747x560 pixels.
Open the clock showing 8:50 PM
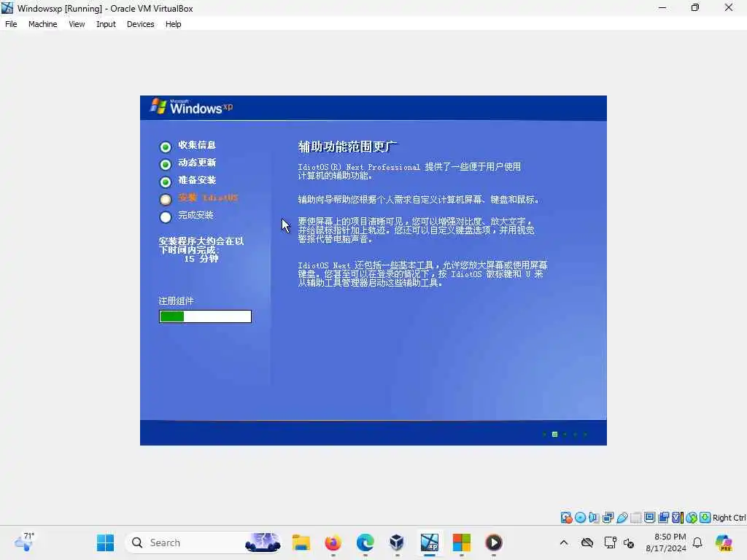pos(666,542)
